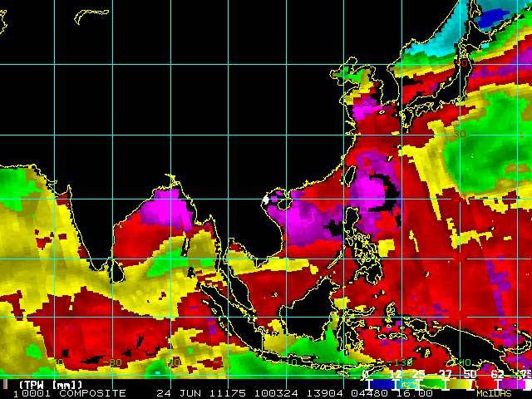The height and width of the screenshot is (399, 532).
Task: Click the green longitude label "-130"
Action: coord(400,362)
